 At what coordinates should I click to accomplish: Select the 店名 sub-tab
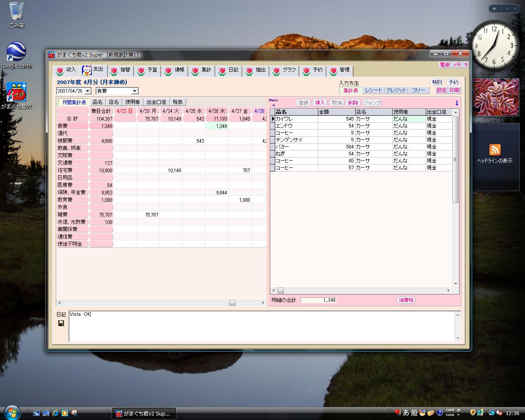[114, 102]
